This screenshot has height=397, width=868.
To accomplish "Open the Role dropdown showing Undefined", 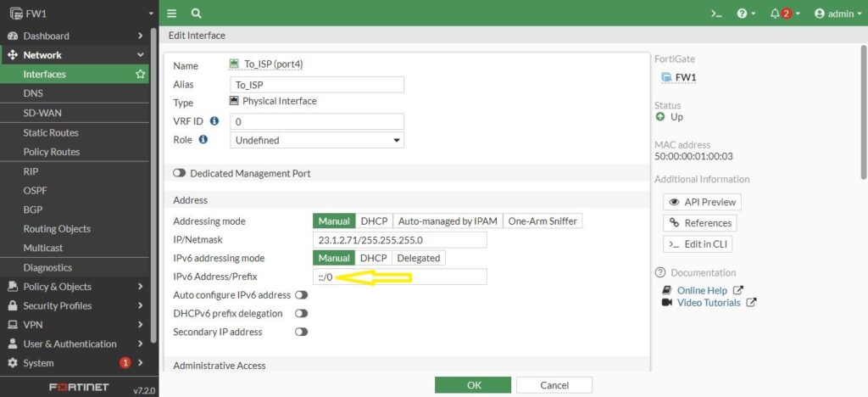I will pyautogui.click(x=317, y=140).
